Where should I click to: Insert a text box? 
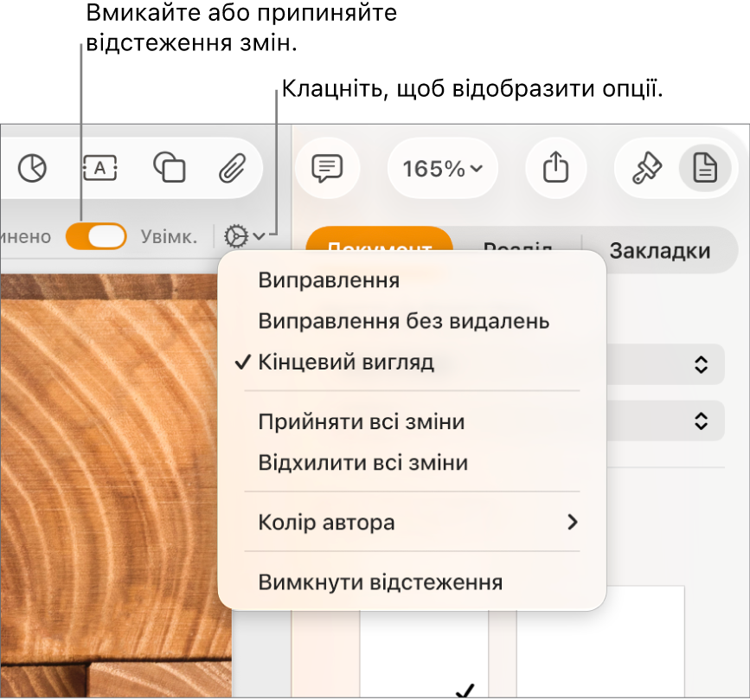[100, 168]
